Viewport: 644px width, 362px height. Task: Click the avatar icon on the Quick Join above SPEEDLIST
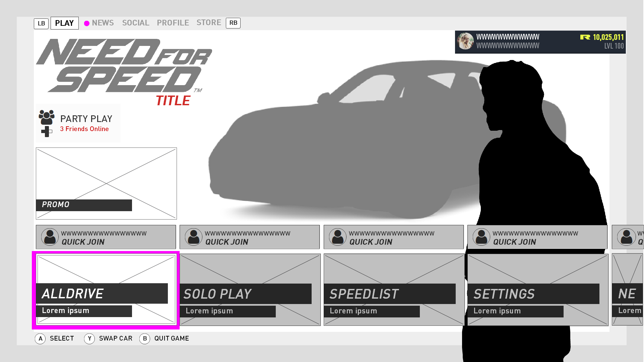[x=337, y=237]
